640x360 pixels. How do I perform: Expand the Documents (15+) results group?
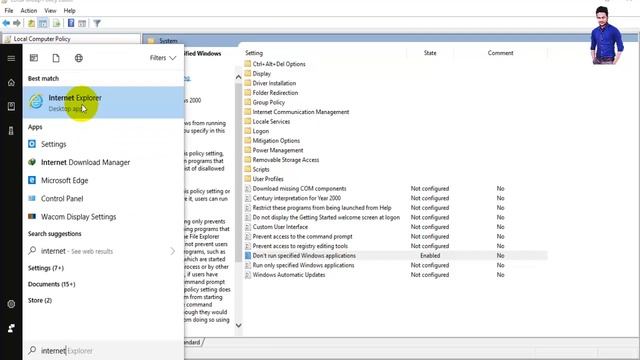click(51, 284)
